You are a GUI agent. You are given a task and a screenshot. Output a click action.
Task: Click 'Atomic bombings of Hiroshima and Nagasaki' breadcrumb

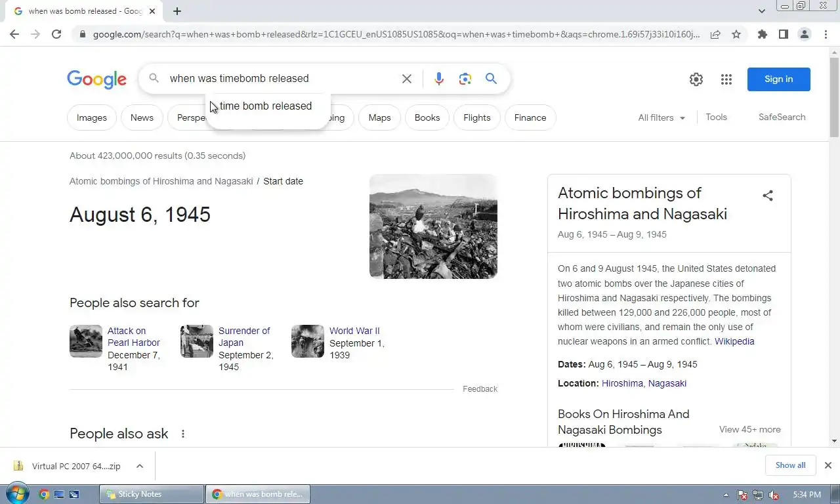click(x=161, y=181)
